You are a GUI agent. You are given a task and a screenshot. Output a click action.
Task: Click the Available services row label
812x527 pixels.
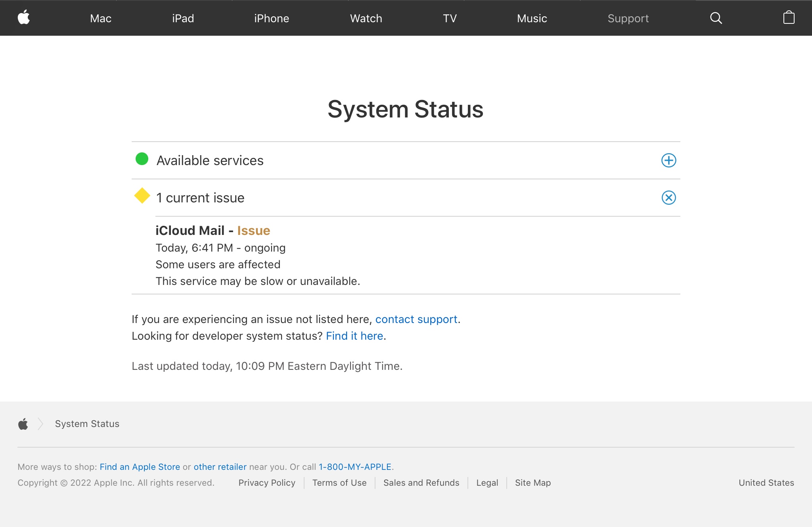point(210,160)
